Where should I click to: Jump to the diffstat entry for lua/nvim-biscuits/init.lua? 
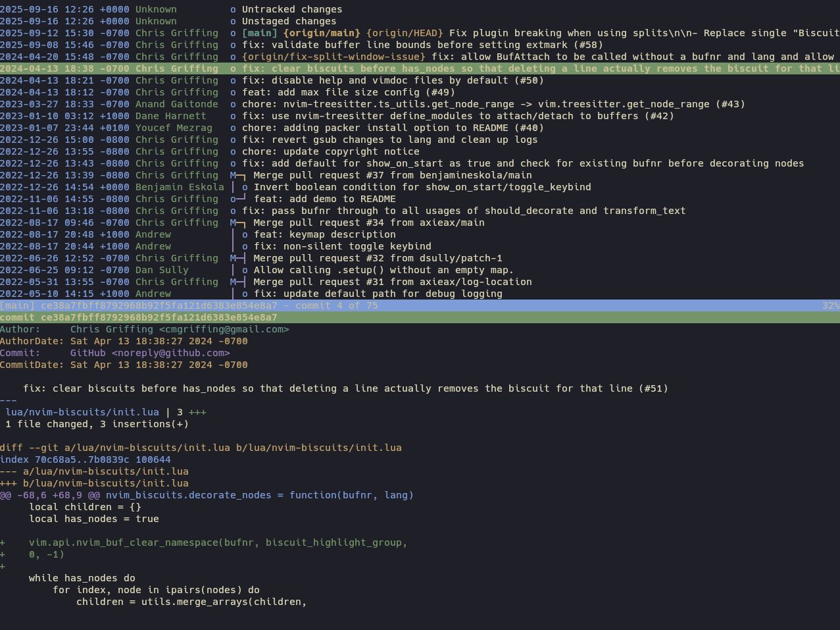tap(82, 413)
